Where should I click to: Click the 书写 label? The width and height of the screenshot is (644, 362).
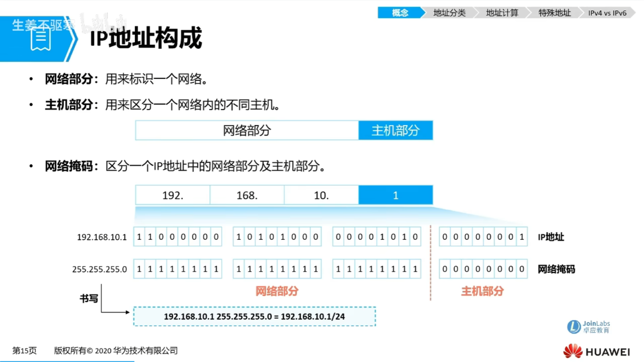[89, 298]
